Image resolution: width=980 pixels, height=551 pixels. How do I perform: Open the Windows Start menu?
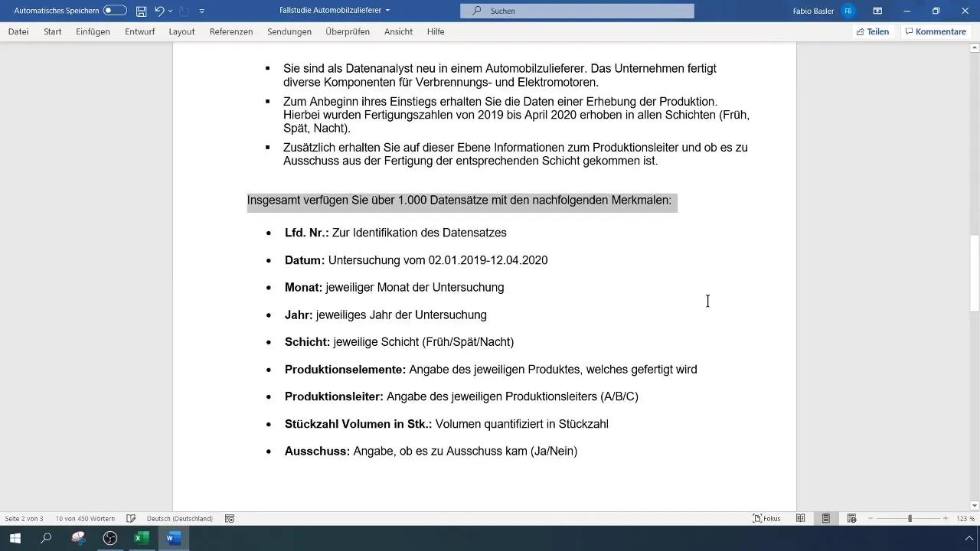pyautogui.click(x=15, y=538)
